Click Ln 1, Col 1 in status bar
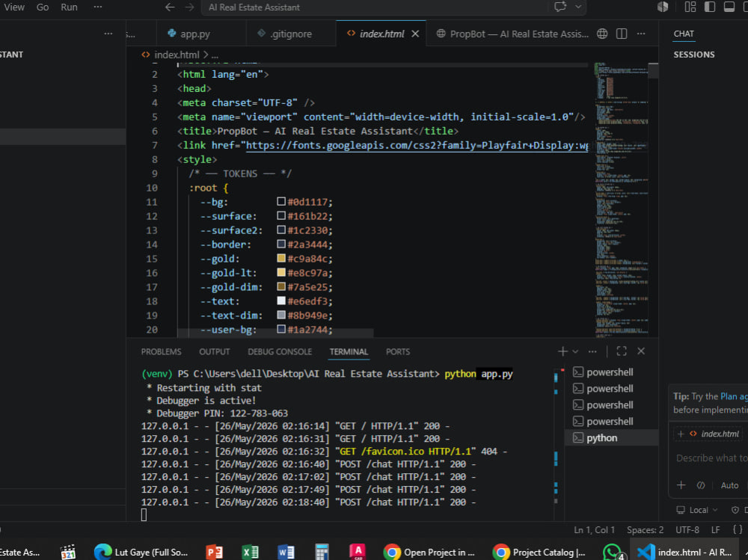748x560 pixels. click(x=595, y=530)
